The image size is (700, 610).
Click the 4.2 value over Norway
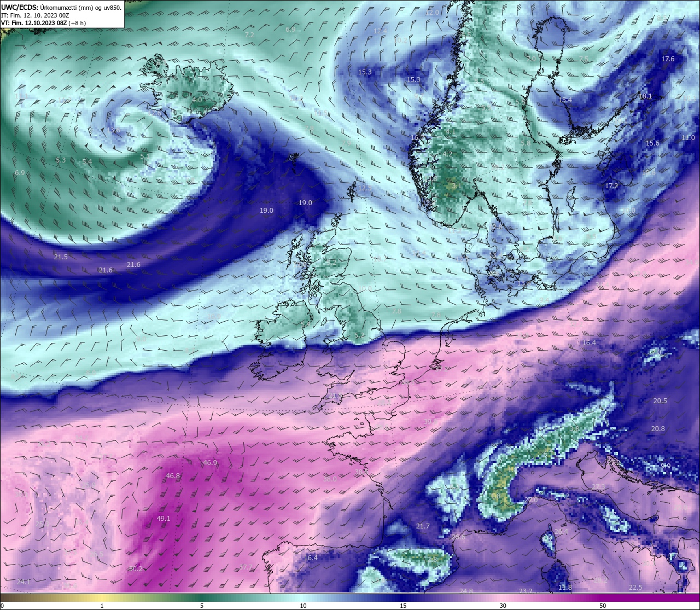[447, 154]
